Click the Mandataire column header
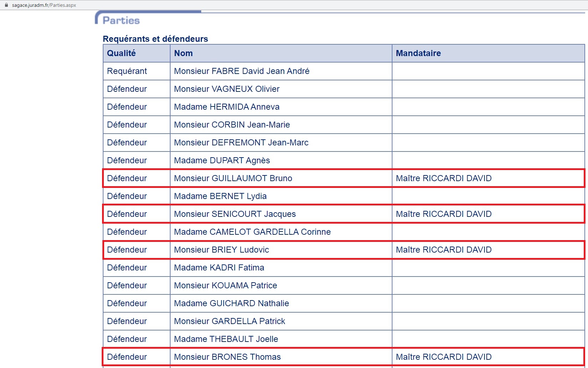The height and width of the screenshot is (368, 588). pos(418,53)
